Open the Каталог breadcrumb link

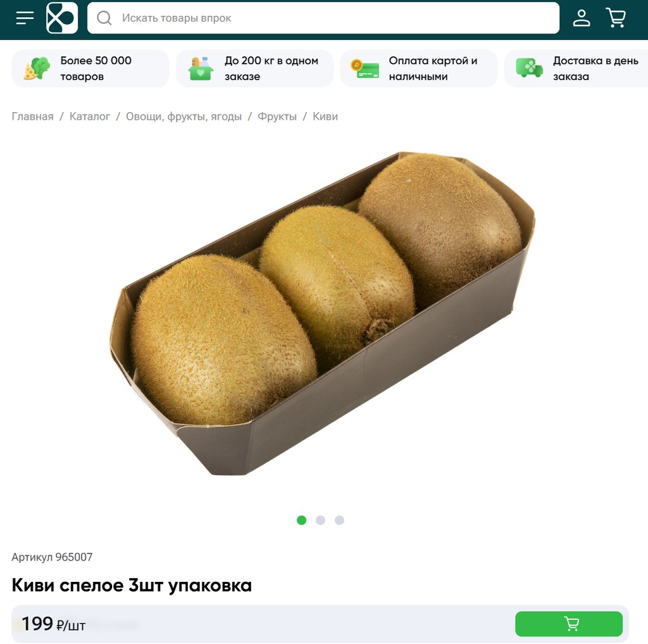tap(90, 117)
